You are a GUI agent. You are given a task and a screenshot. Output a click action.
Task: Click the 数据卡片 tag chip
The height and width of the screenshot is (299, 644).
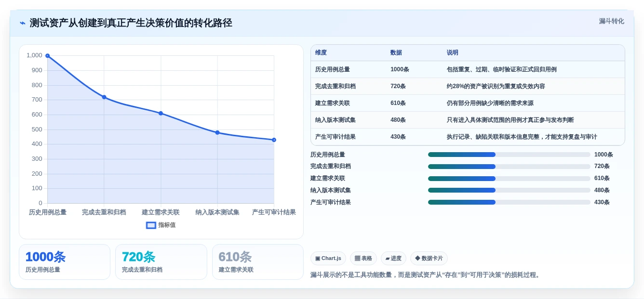(x=429, y=259)
